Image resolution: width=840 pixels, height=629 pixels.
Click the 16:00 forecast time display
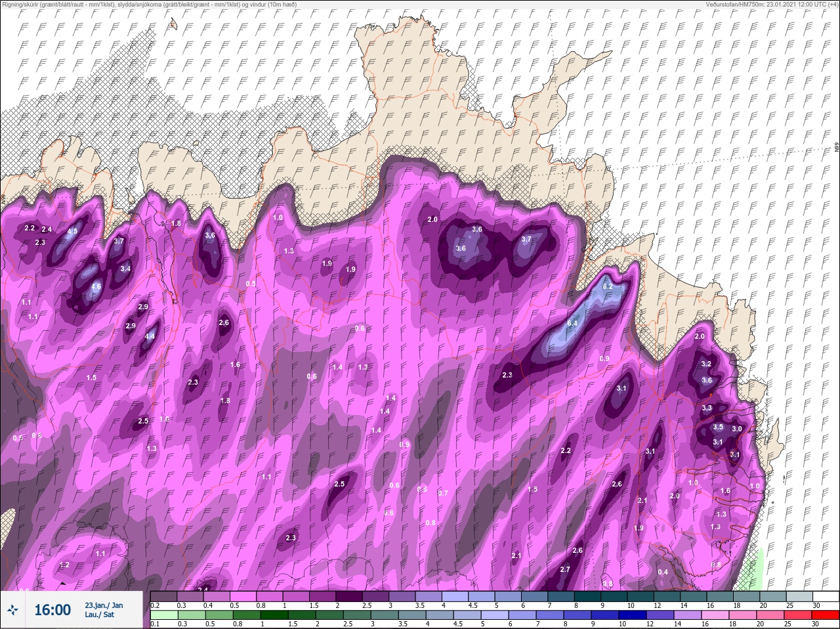[52, 610]
